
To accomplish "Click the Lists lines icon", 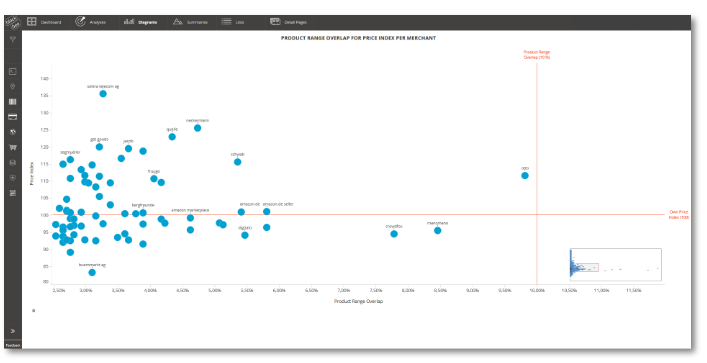I will click(x=226, y=22).
